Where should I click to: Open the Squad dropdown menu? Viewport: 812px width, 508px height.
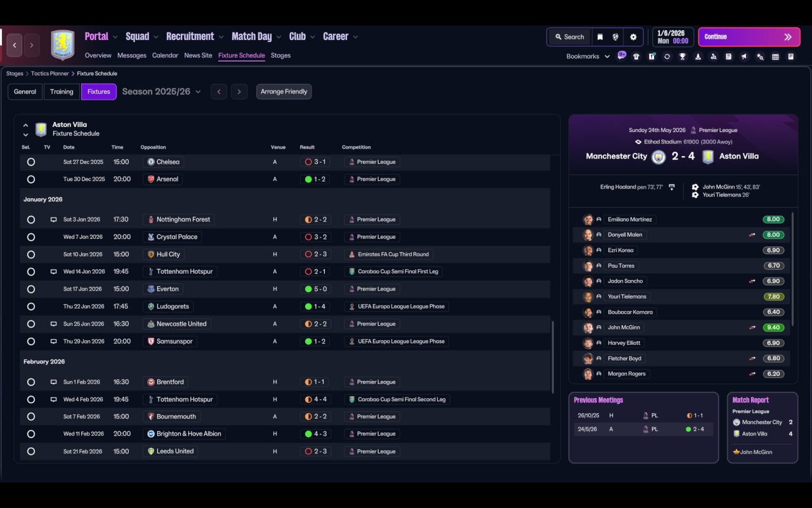142,36
